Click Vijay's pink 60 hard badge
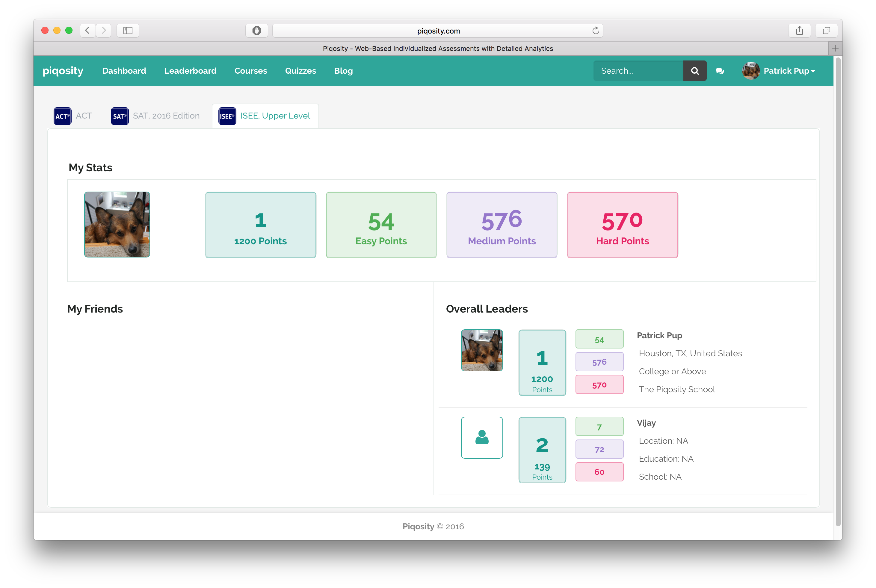Image resolution: width=876 pixels, height=588 pixels. point(599,472)
